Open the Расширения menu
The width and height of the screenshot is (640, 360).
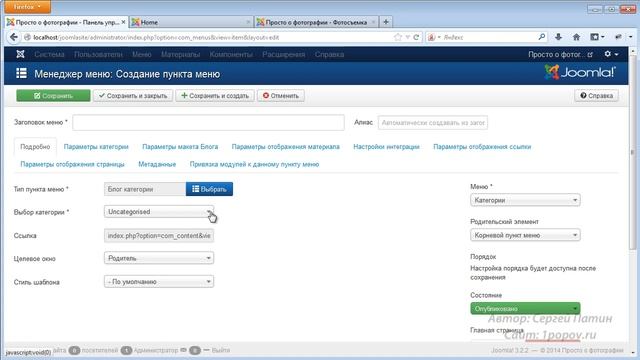pos(283,54)
